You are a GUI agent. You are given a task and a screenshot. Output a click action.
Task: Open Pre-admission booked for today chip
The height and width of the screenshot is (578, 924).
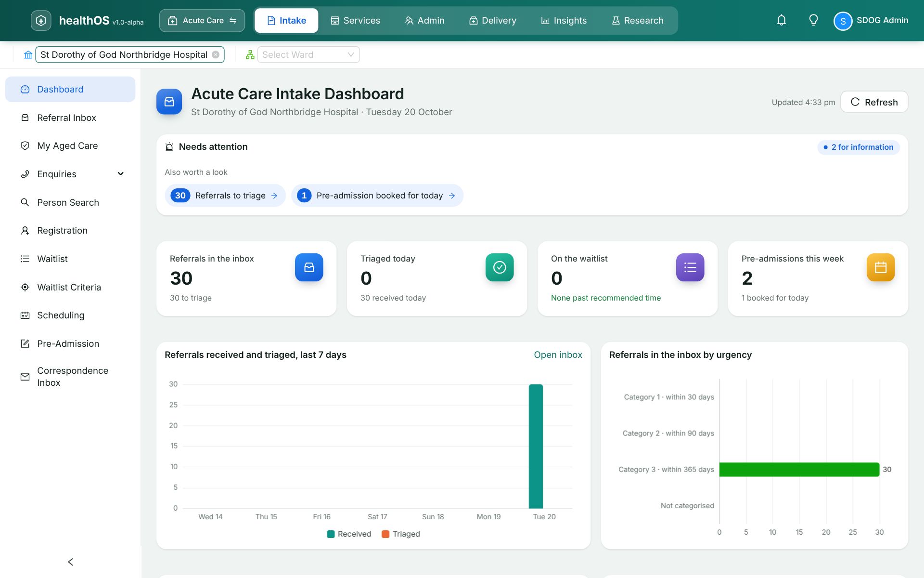coord(377,196)
